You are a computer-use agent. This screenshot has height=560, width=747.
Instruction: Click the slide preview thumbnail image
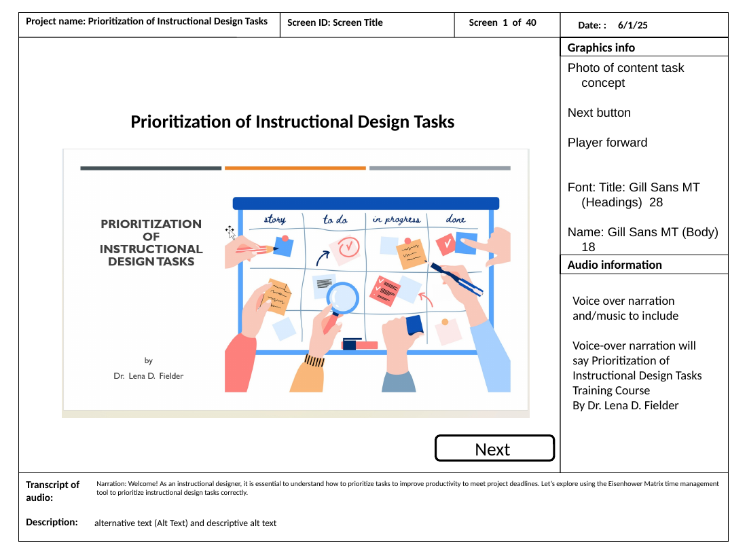click(295, 283)
